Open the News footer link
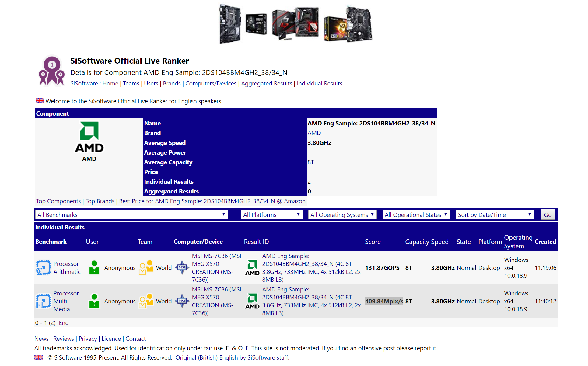Image resolution: width=588 pixels, height=366 pixels. pyautogui.click(x=41, y=339)
